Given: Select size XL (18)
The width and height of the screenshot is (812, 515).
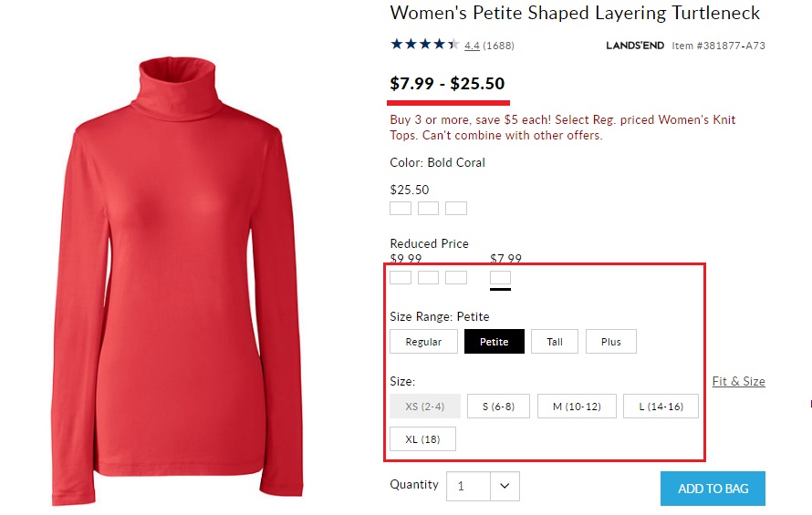Looking at the screenshot, I should click(422, 439).
